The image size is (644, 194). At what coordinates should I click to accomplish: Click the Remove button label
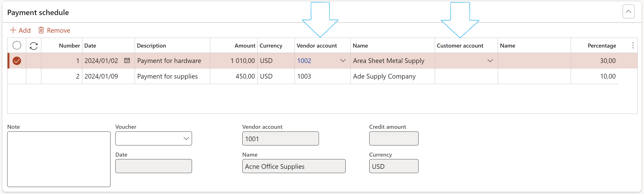[58, 30]
